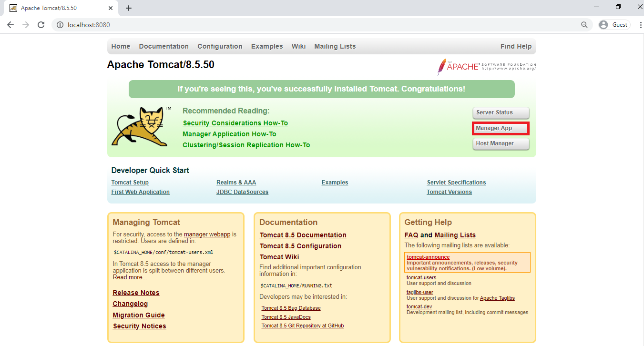Open the Security Notices link
This screenshot has width=644, height=346.
[139, 326]
